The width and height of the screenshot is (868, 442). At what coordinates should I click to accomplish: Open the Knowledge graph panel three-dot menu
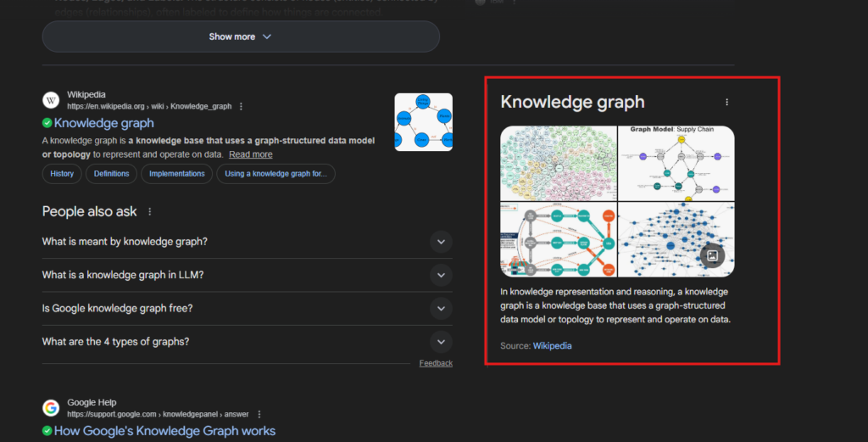(x=726, y=102)
